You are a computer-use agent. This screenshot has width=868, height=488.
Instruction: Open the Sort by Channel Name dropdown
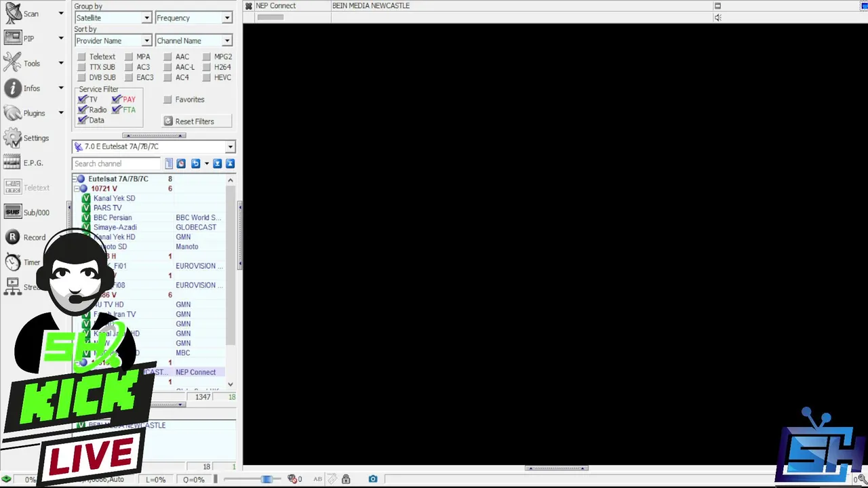point(194,41)
